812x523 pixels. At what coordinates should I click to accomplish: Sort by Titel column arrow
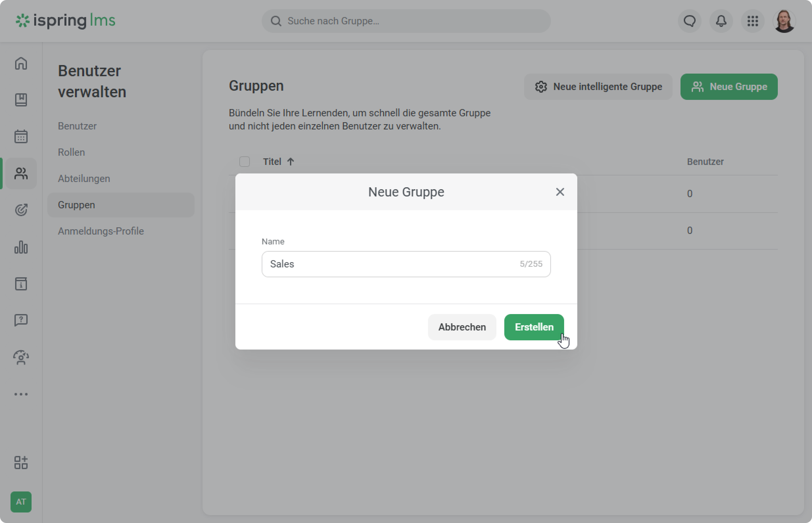click(x=291, y=162)
